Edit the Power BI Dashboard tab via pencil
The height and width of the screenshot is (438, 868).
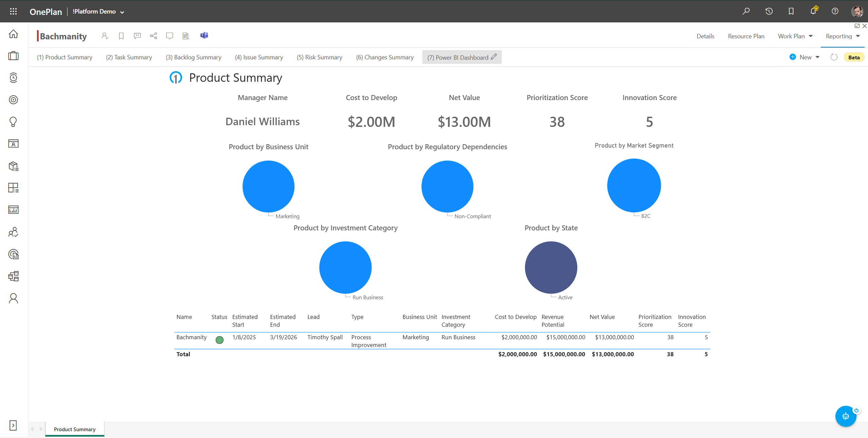(x=494, y=57)
